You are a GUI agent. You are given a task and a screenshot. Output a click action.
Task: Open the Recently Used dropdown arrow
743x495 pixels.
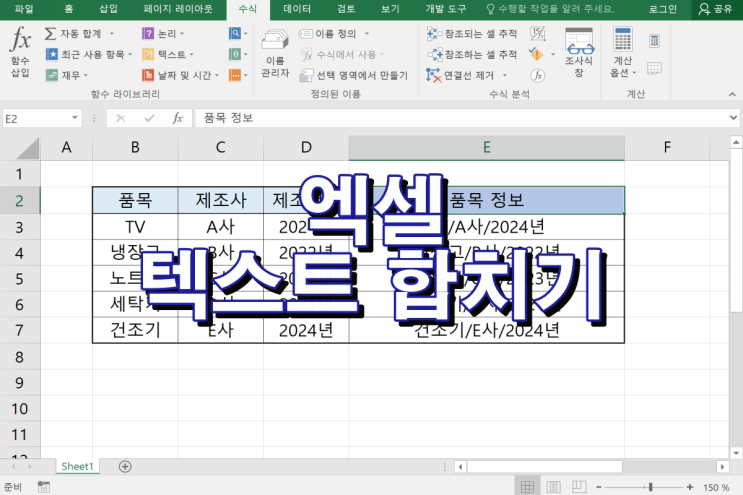point(130,54)
